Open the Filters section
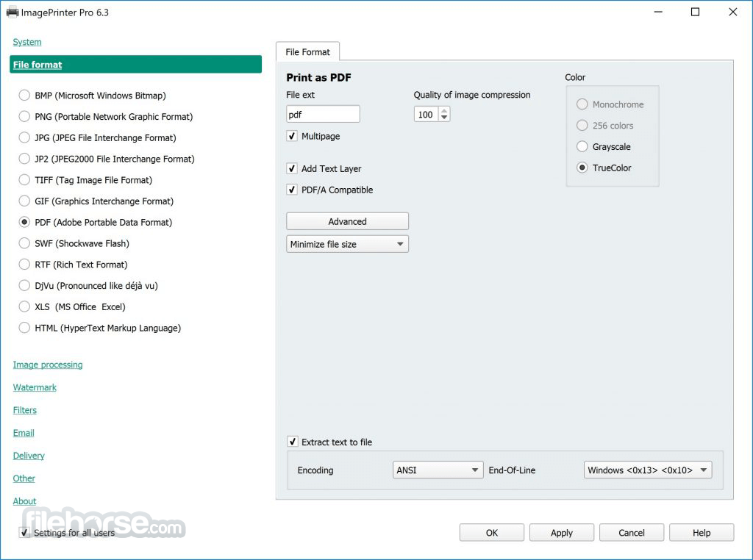The height and width of the screenshot is (560, 753). (25, 410)
